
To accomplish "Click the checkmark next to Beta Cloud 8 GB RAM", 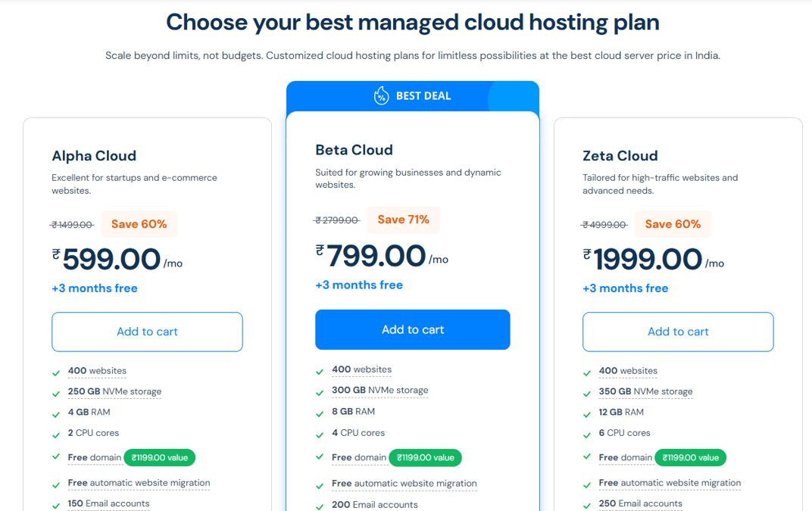I will click(x=321, y=411).
